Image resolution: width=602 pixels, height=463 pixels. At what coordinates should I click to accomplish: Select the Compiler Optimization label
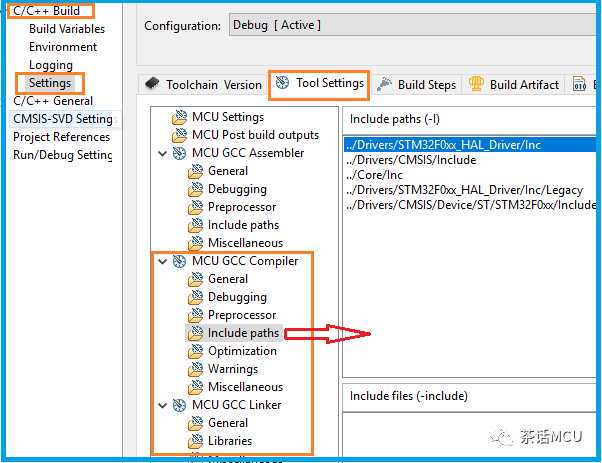pyautogui.click(x=242, y=351)
